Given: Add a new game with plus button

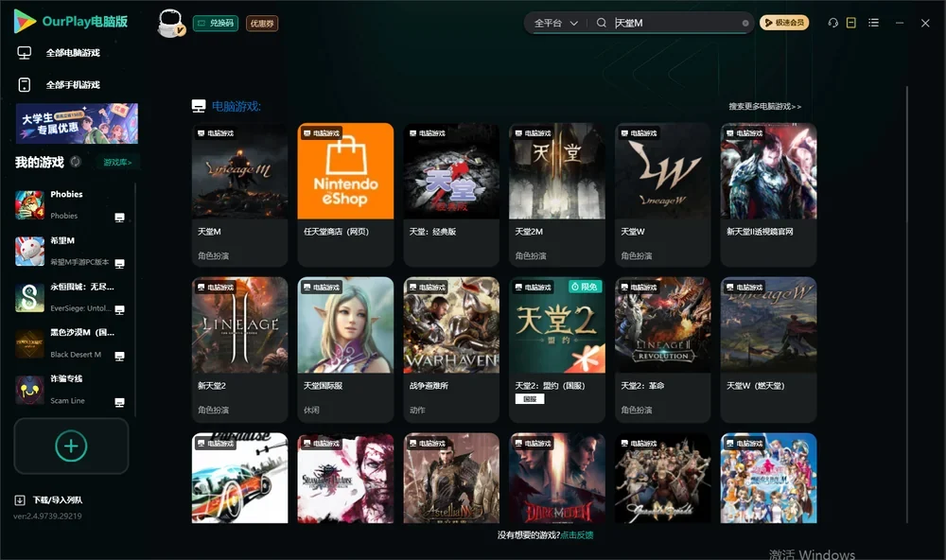Looking at the screenshot, I should 71,446.
